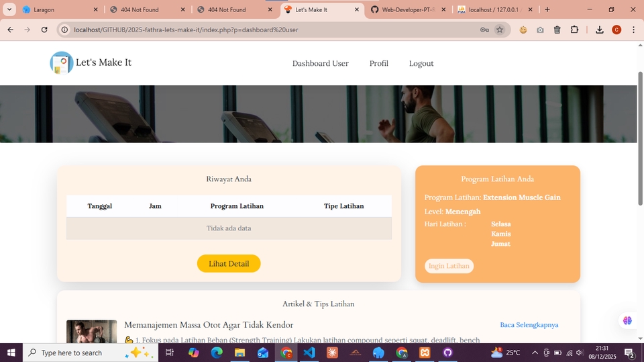Click Jumat in training days
Screen dimensions: 644x362
[500, 244]
